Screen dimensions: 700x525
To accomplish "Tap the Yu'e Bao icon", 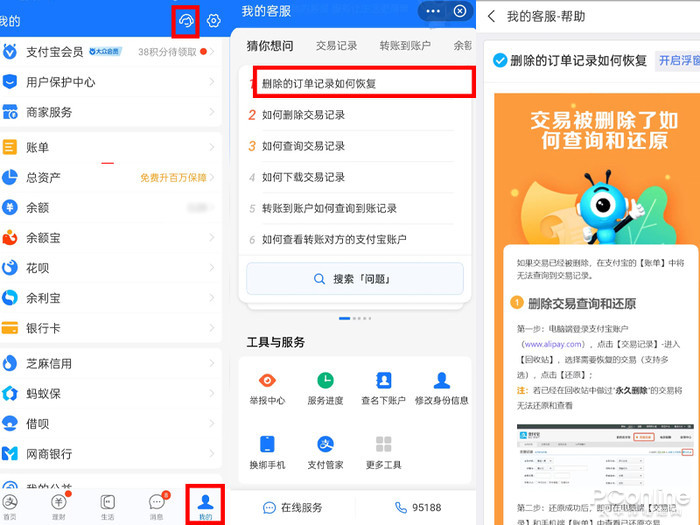I will point(10,238).
